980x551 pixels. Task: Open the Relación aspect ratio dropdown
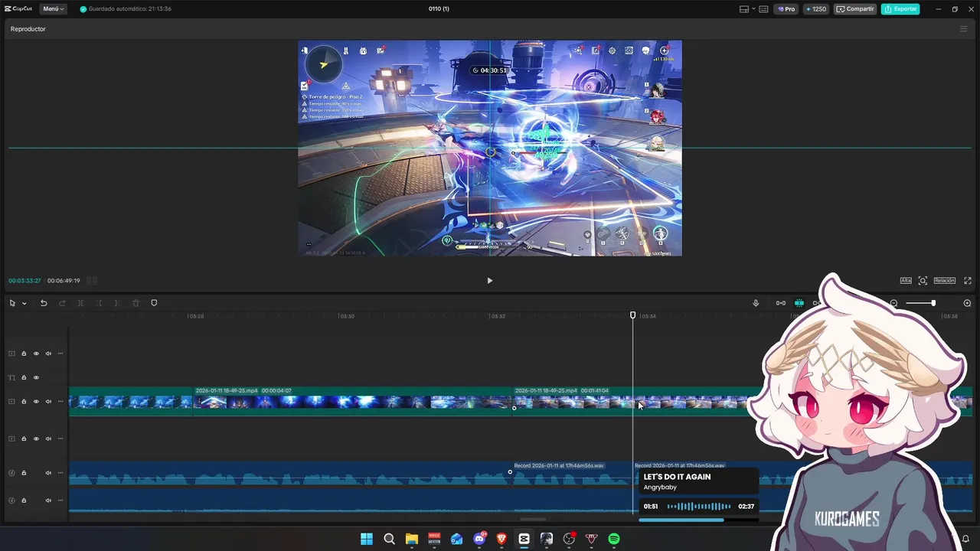coord(945,281)
